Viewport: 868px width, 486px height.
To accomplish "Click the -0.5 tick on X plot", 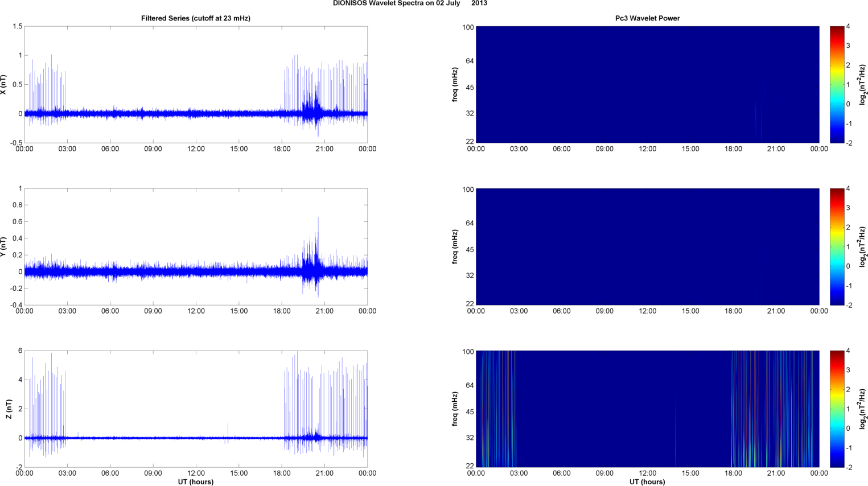I will [16, 143].
